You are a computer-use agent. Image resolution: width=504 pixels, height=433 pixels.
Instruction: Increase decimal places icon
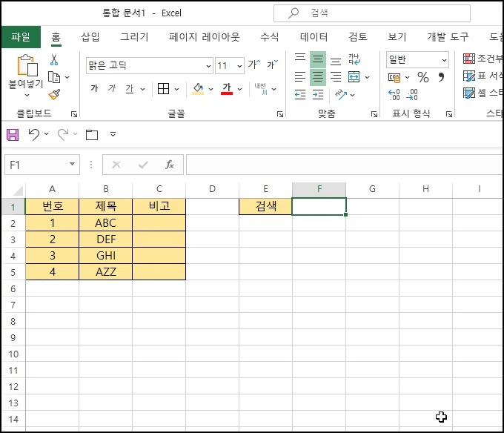point(394,95)
